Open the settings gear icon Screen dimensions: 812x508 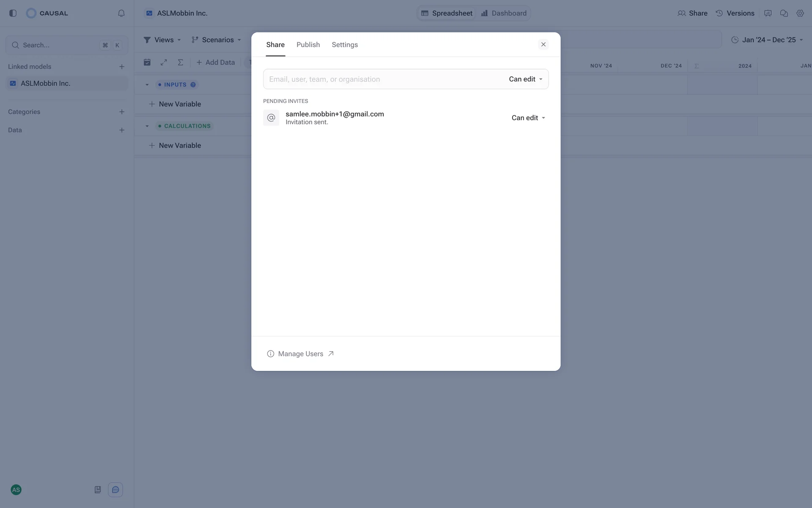[x=800, y=13]
